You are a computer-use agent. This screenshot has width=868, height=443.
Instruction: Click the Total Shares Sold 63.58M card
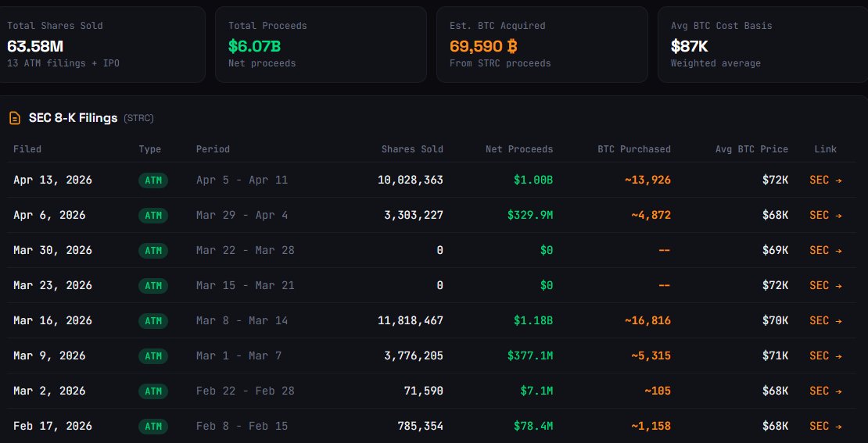coord(102,45)
